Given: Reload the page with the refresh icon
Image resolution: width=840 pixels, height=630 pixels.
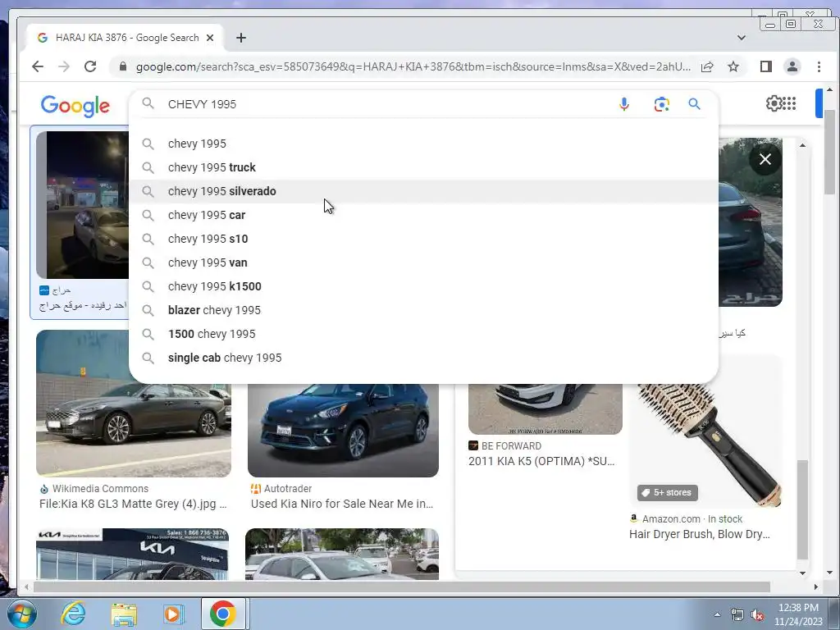Looking at the screenshot, I should 90,66.
